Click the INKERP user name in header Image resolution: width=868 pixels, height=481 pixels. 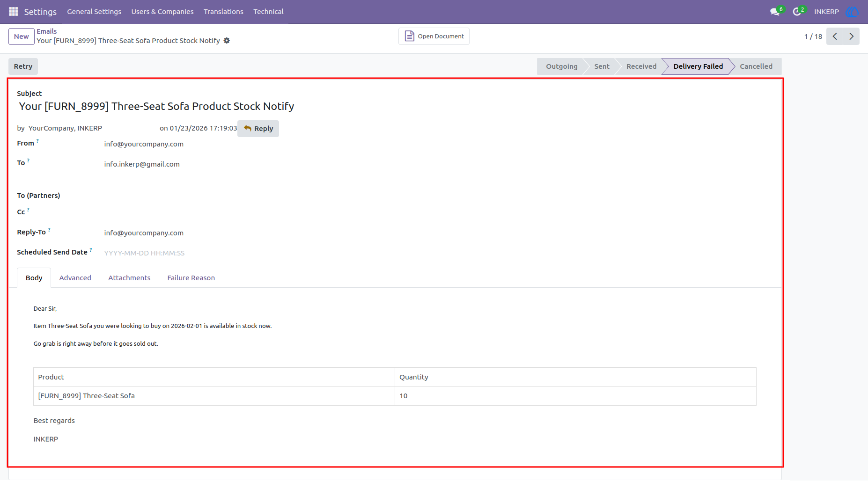pos(826,12)
